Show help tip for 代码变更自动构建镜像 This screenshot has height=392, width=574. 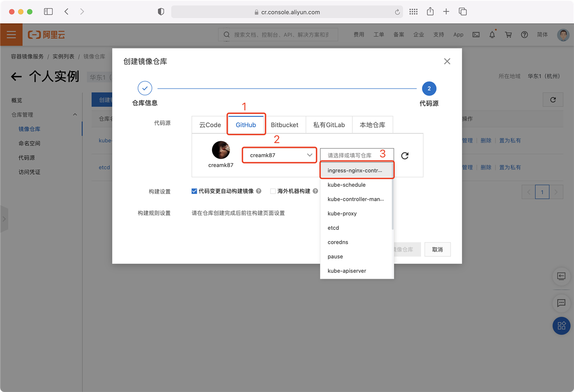point(259,191)
